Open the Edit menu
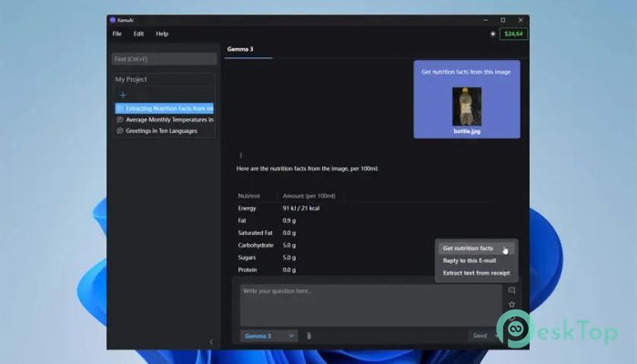637x364 pixels. 138,34
